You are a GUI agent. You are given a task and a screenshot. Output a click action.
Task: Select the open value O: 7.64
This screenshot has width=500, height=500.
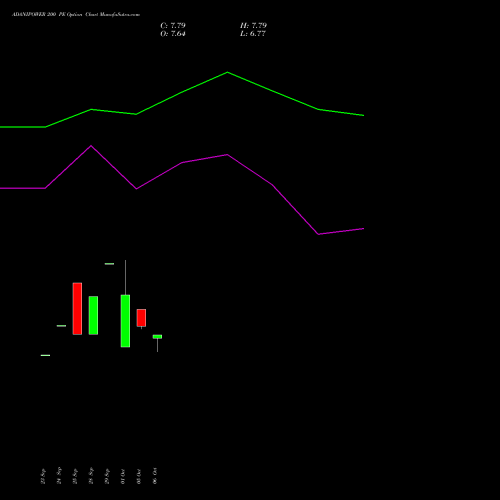173,34
